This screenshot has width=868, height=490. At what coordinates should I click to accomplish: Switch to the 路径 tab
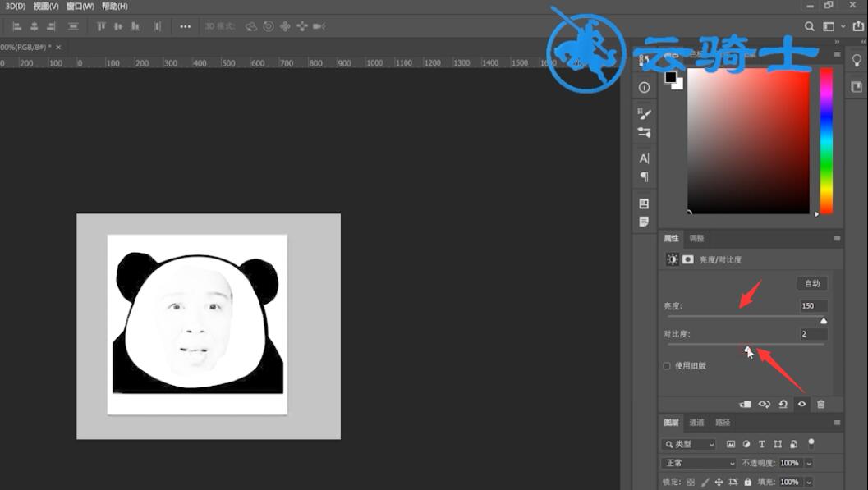(723, 423)
